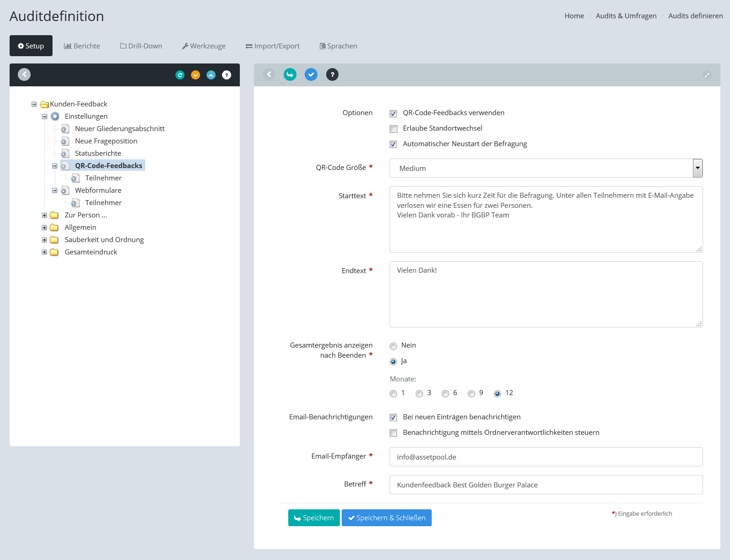
Task: Open the QR-Code Größe dropdown
Action: pyautogui.click(x=697, y=168)
